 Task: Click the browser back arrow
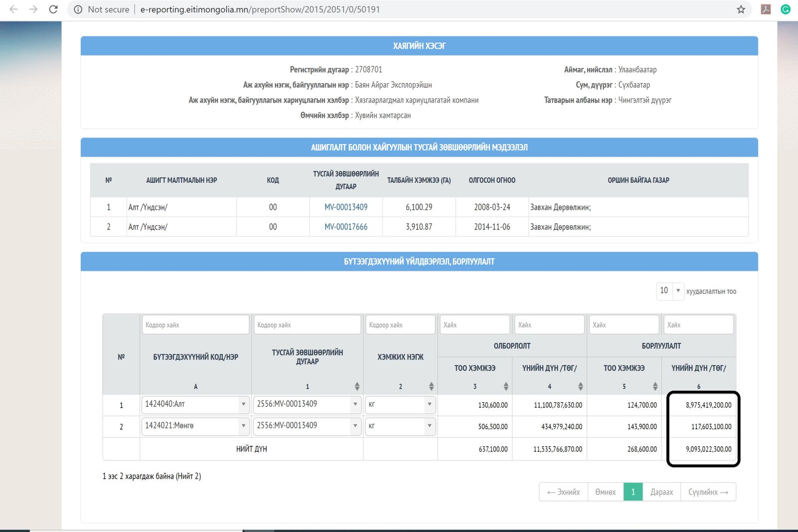pos(13,9)
